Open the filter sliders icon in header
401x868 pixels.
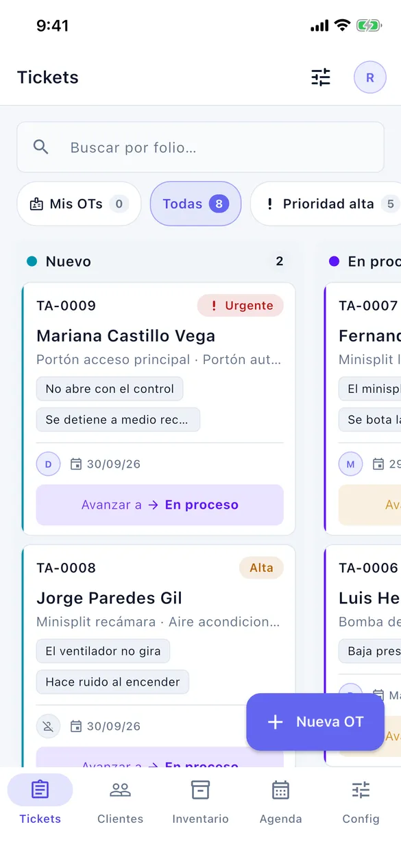point(321,77)
